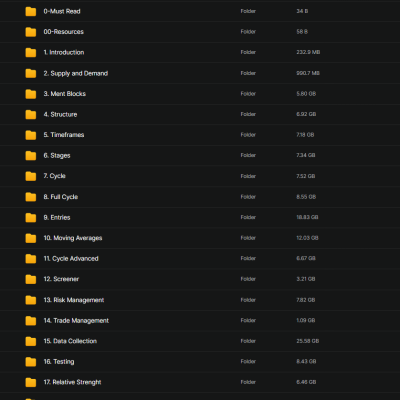Screen dimensions: 400x400
Task: Select the 'Folder' type in 5. Timeframes row
Action: tap(248, 135)
